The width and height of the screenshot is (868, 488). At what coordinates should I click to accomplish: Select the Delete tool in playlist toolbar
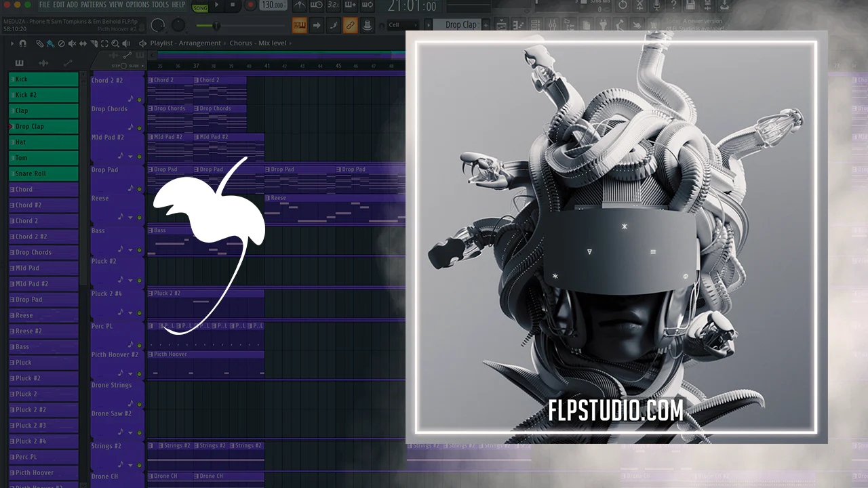click(61, 43)
